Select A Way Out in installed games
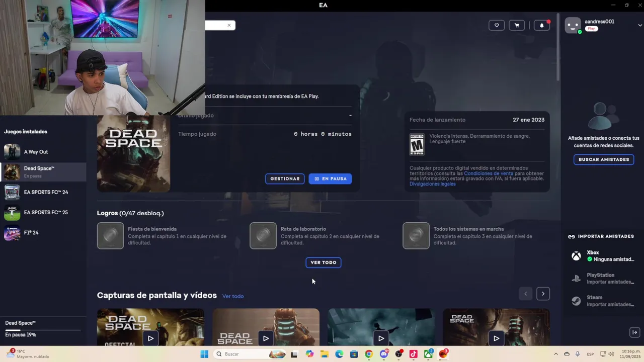The width and height of the screenshot is (644, 362). coord(43,152)
